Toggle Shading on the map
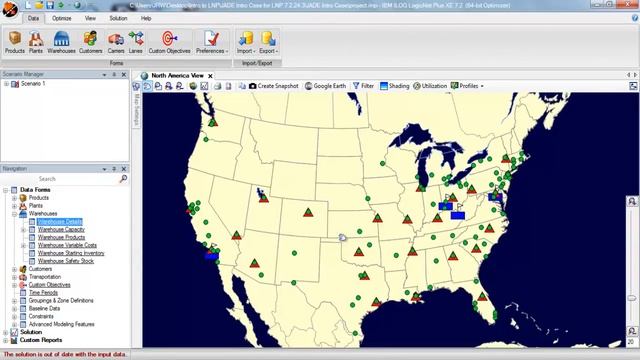The width and height of the screenshot is (640, 360). coord(394,86)
